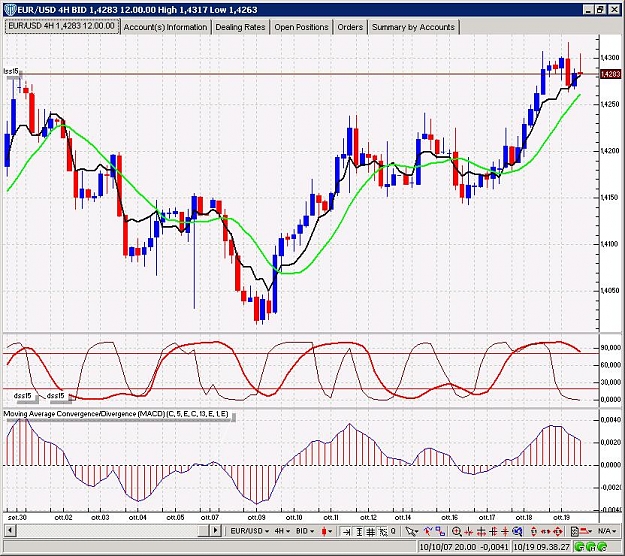Click the 10/19 09.38.27 clock field
This screenshot has width=625, height=556.
541,547
